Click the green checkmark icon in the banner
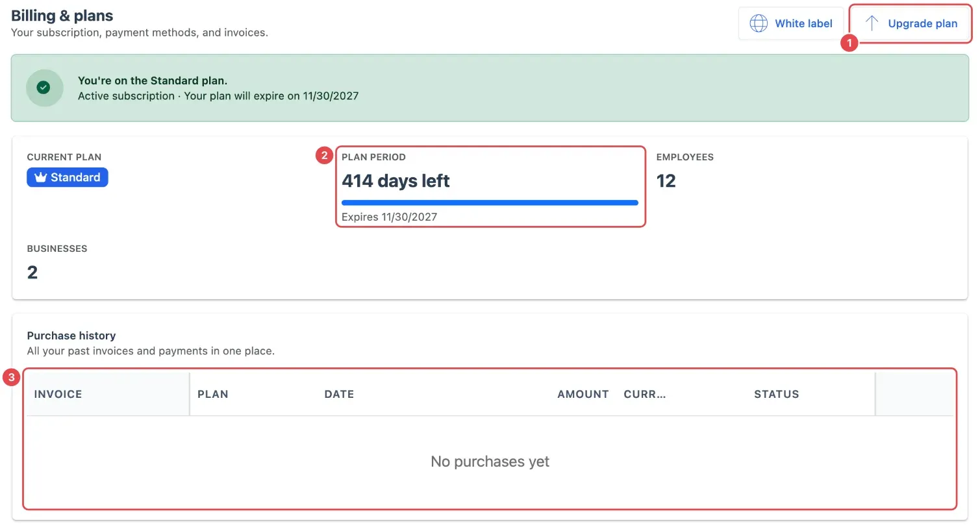 coord(44,88)
